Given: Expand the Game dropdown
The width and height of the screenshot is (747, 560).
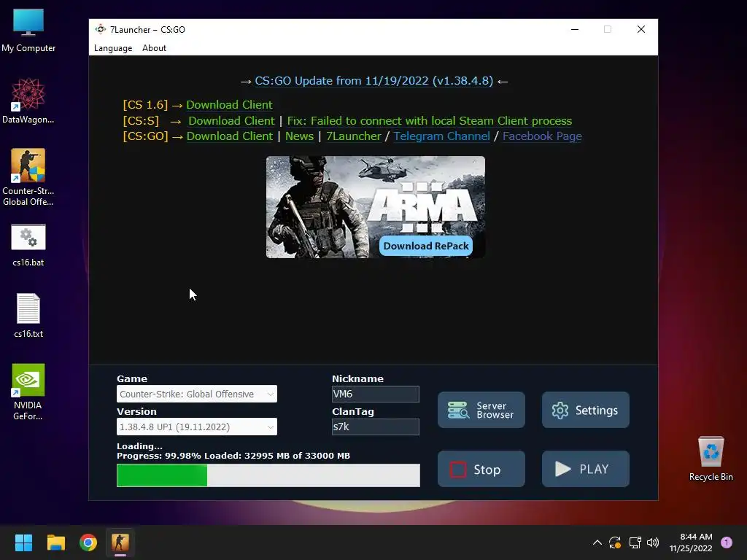Looking at the screenshot, I should pyautogui.click(x=197, y=394).
